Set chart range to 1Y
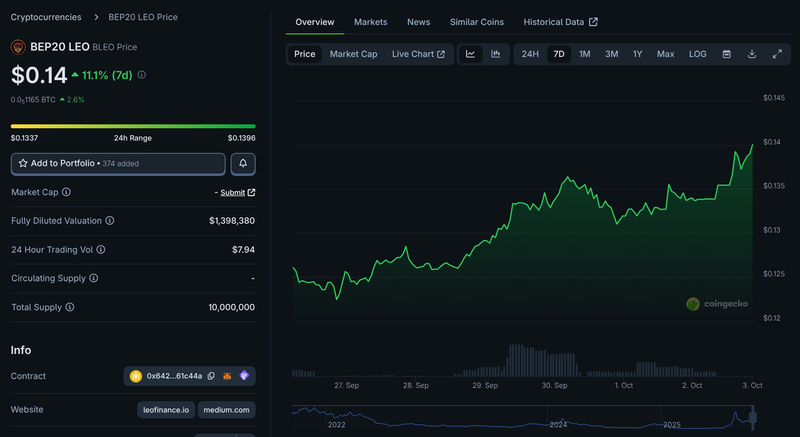This screenshot has height=437, width=800. pos(637,54)
